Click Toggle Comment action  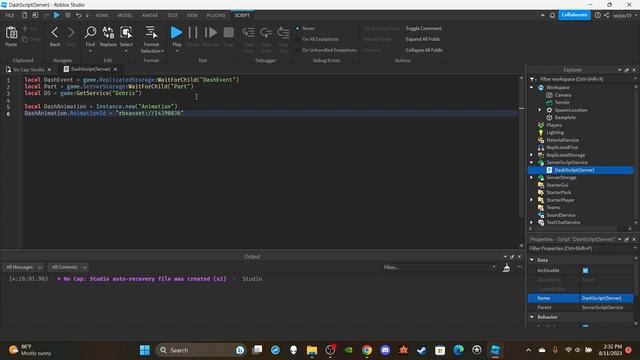[x=423, y=29]
